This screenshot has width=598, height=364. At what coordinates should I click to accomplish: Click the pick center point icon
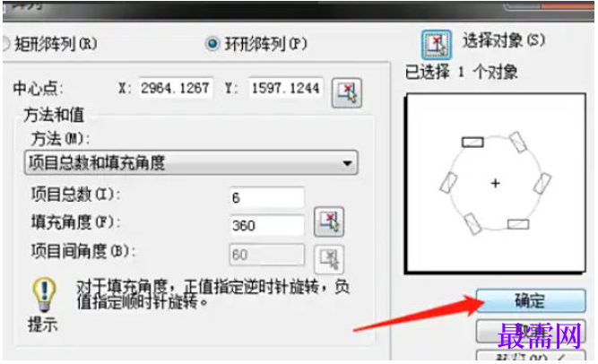(347, 92)
